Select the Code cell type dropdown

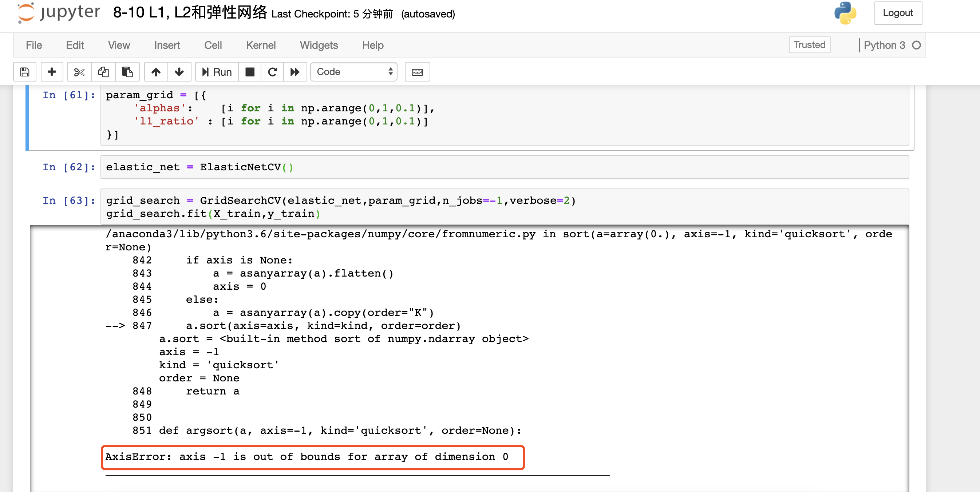coord(353,71)
